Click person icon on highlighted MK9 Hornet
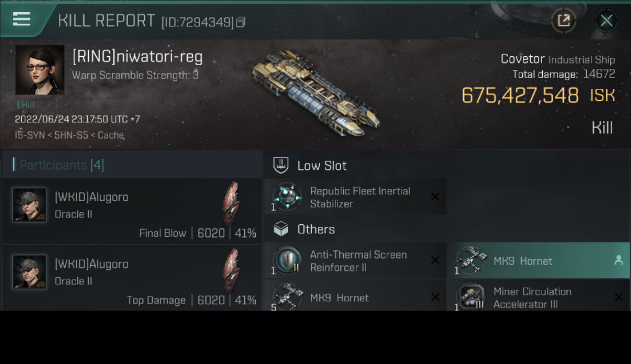 coord(618,261)
